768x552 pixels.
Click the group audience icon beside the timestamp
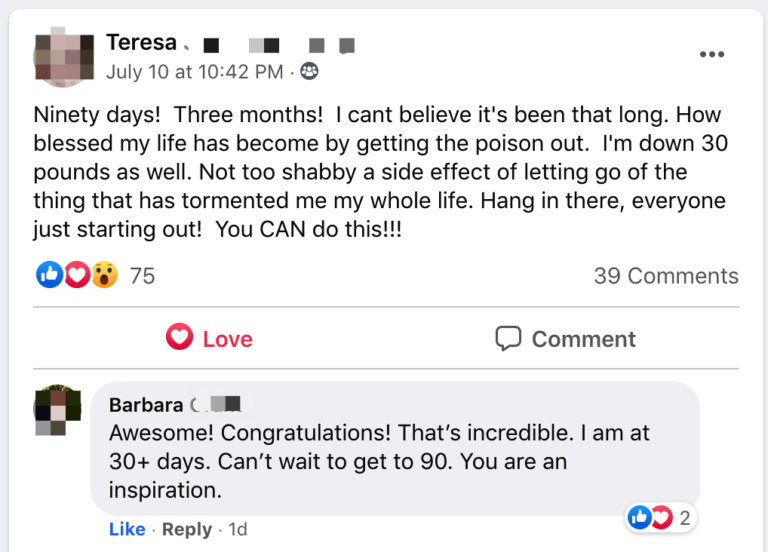[310, 71]
